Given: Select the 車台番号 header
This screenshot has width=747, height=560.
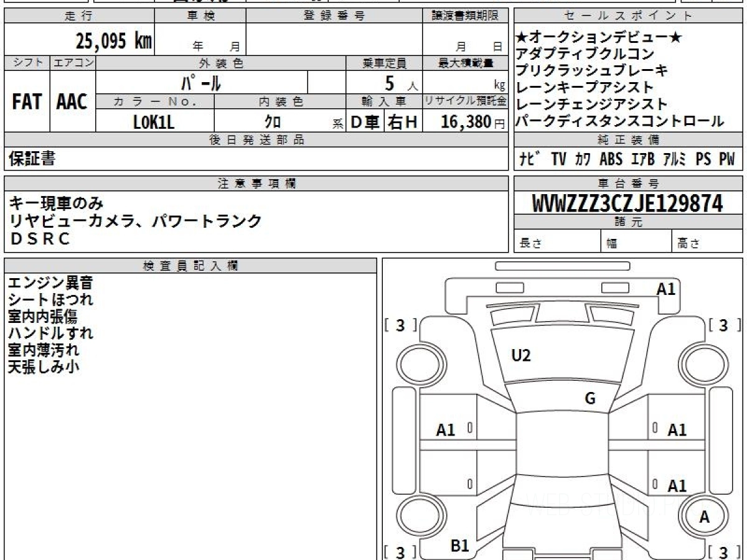Looking at the screenshot, I should tap(628, 184).
